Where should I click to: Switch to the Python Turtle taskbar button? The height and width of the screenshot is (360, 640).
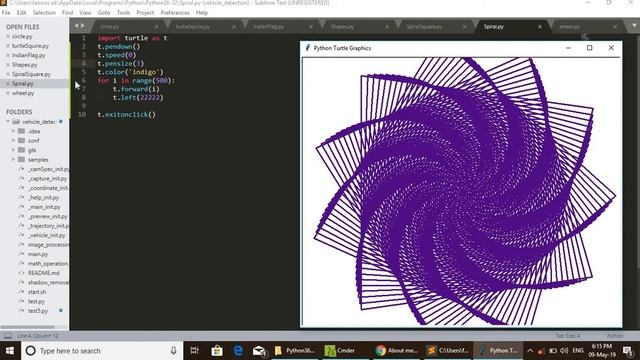point(498,351)
